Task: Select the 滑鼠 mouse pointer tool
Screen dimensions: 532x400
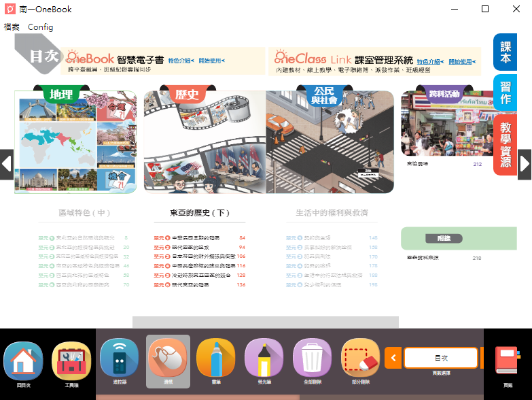Action: 167,359
